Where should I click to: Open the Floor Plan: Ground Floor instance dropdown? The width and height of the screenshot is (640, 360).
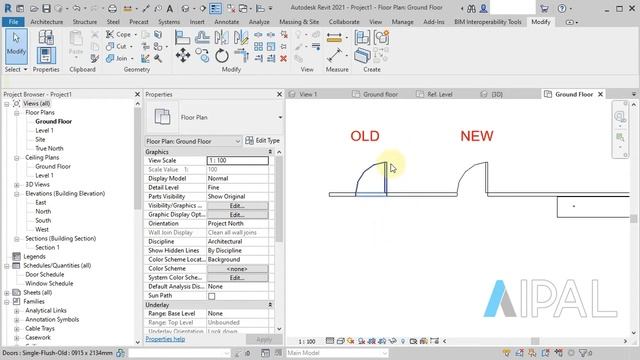pos(193,141)
